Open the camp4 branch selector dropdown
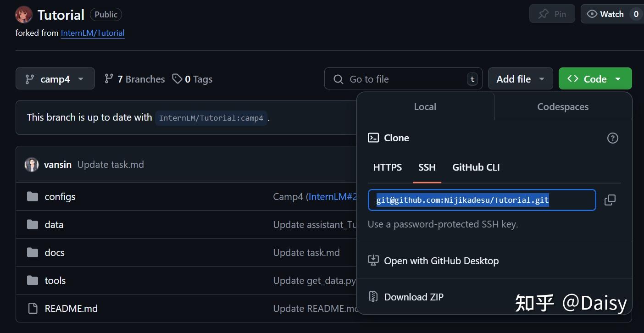Screen dimensions: 644x333 (x=55, y=79)
